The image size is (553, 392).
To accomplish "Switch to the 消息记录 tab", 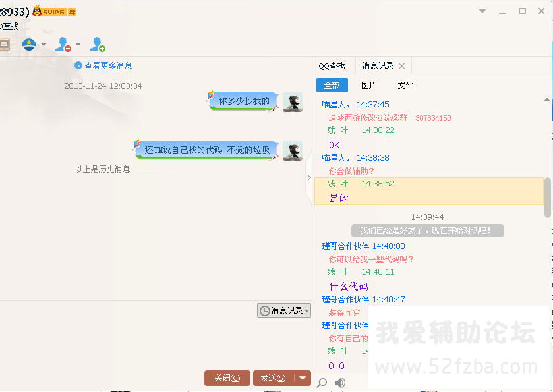I will (378, 66).
